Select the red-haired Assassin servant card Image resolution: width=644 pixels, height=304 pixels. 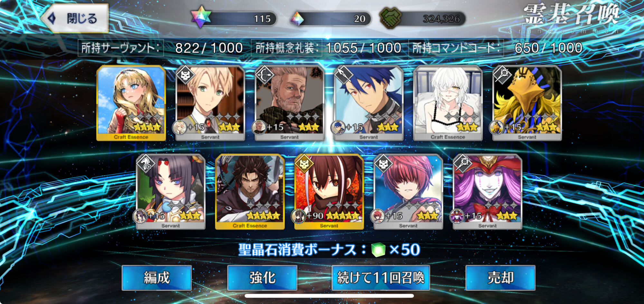click(408, 192)
